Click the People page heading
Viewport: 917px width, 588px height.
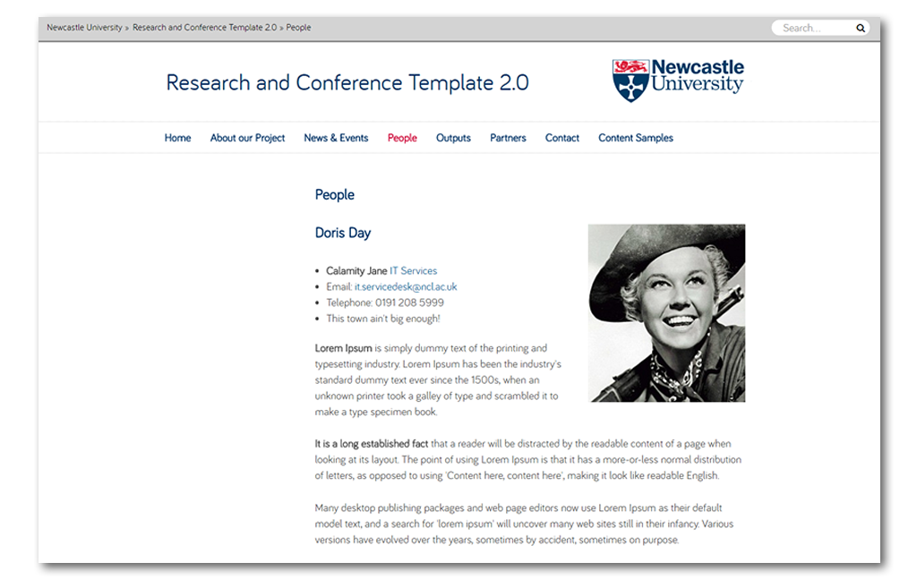[x=335, y=194]
